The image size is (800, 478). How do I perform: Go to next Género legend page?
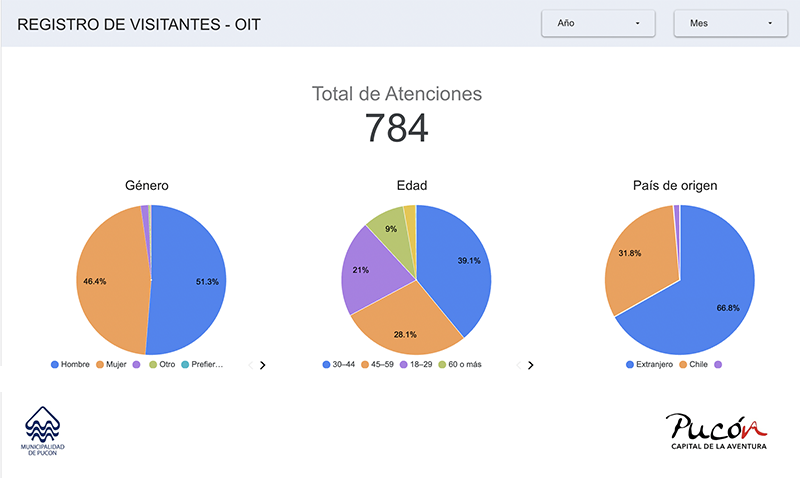[262, 365]
